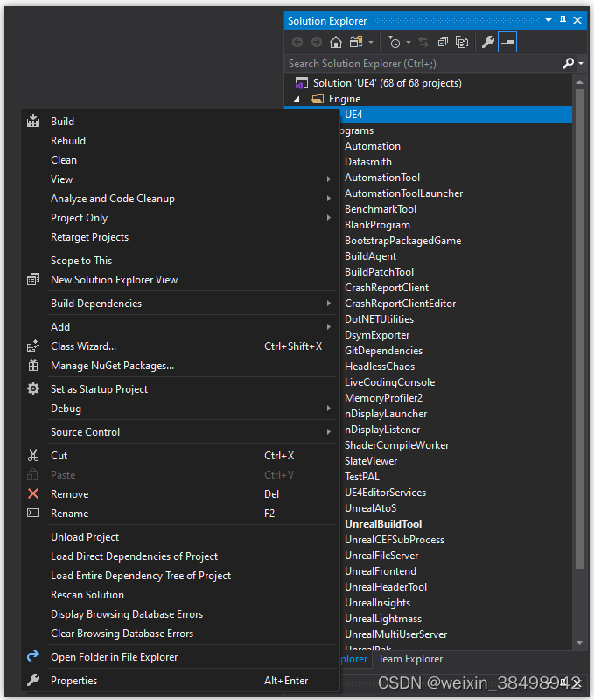Open Switch Views dropdown arrow

point(371,43)
